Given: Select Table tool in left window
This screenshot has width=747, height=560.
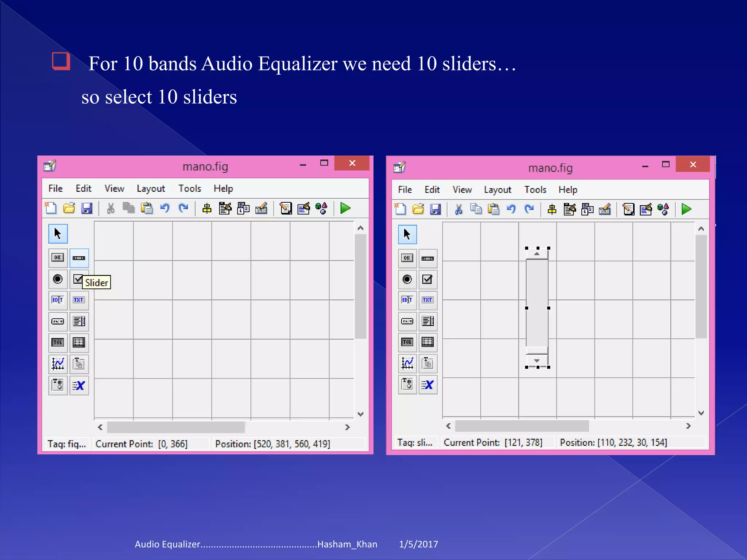Looking at the screenshot, I should [x=79, y=342].
